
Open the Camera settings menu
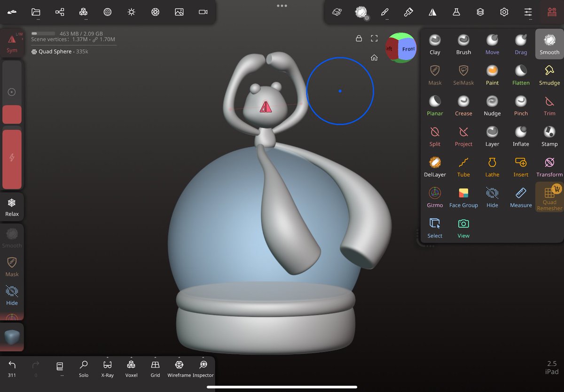tap(203, 12)
